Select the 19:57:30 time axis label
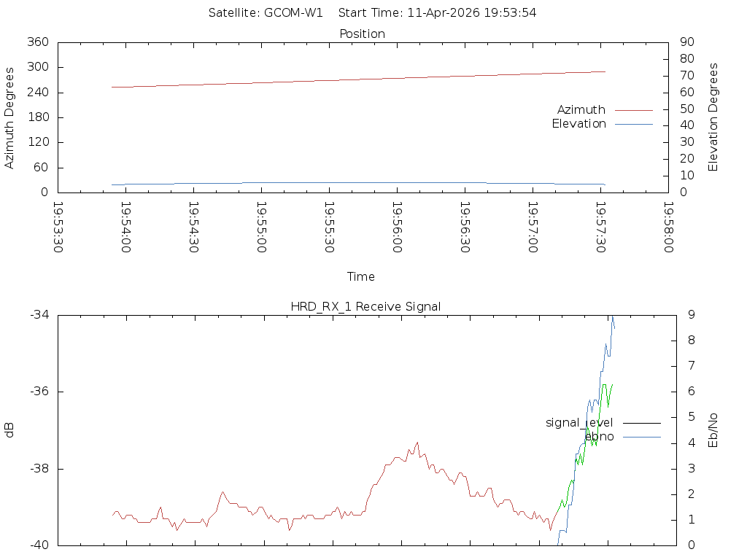Viewport: 747px width, 560px height. pyautogui.click(x=600, y=227)
